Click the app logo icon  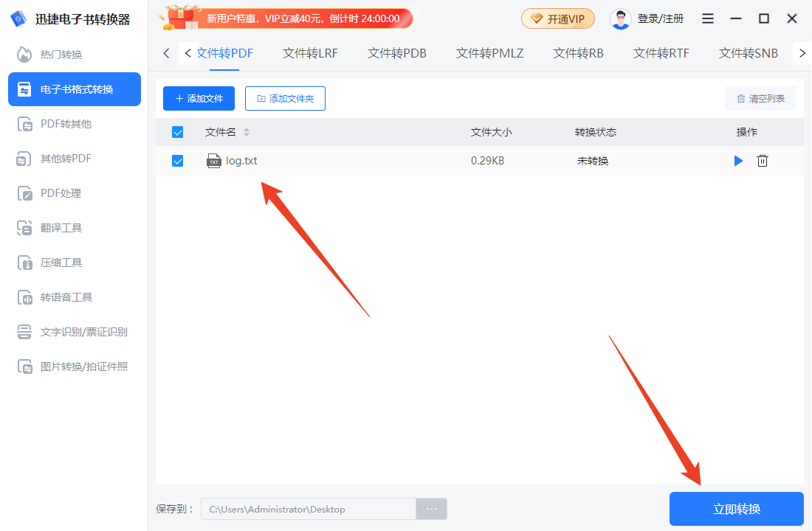coord(18,18)
